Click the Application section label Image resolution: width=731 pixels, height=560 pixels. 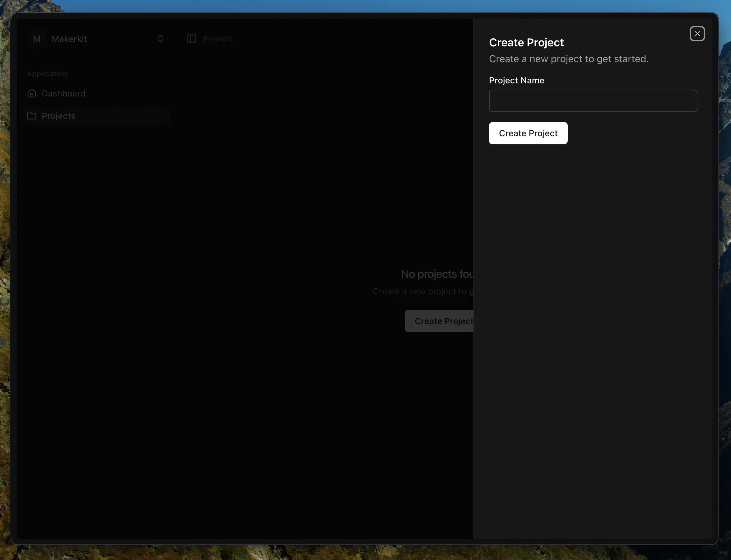coord(47,74)
